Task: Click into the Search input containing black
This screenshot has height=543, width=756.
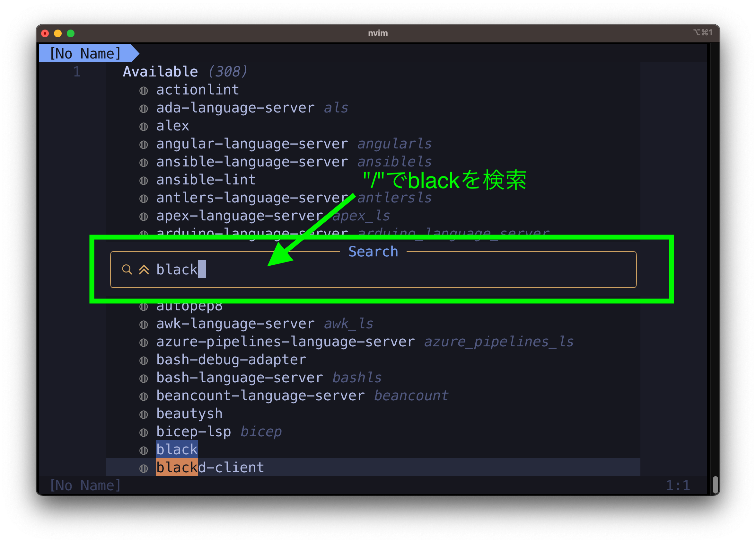Action: pyautogui.click(x=373, y=270)
